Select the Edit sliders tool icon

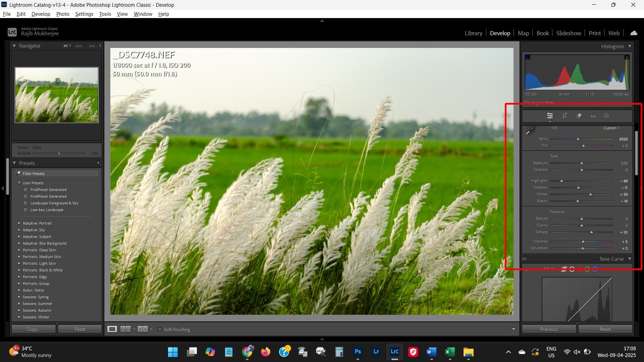tap(550, 116)
